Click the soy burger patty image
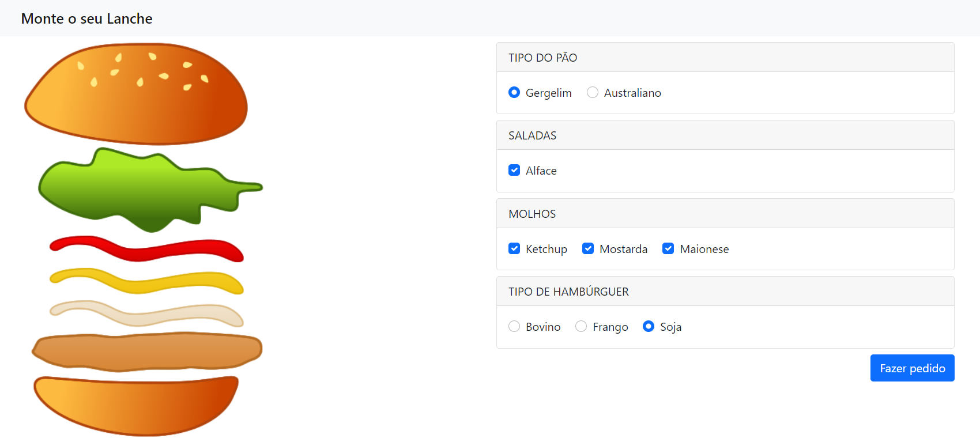 click(147, 351)
